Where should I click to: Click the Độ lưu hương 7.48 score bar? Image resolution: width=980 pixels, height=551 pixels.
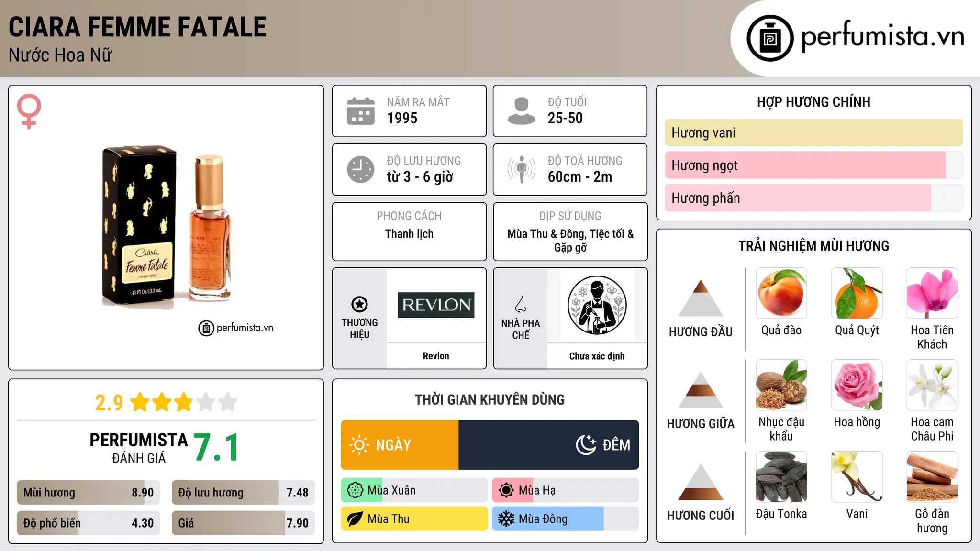(243, 493)
